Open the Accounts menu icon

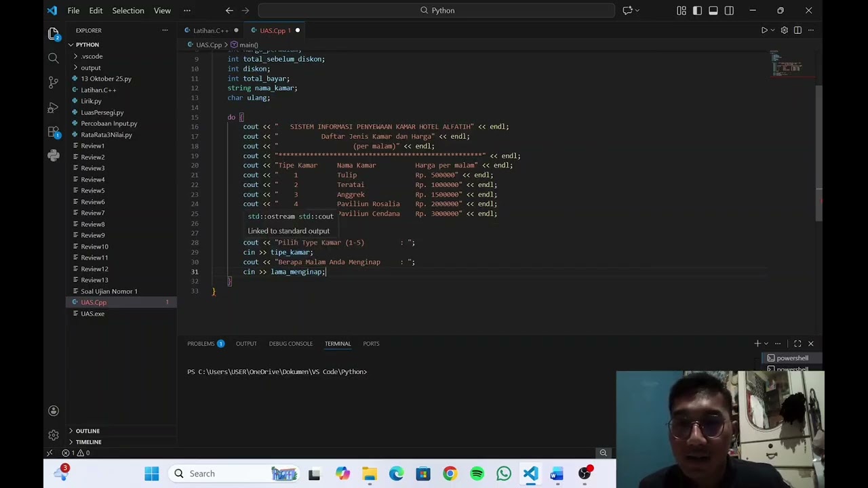pyautogui.click(x=54, y=411)
